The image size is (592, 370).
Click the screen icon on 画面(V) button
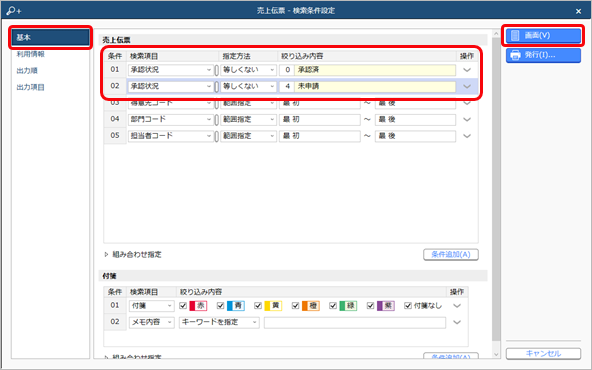515,35
